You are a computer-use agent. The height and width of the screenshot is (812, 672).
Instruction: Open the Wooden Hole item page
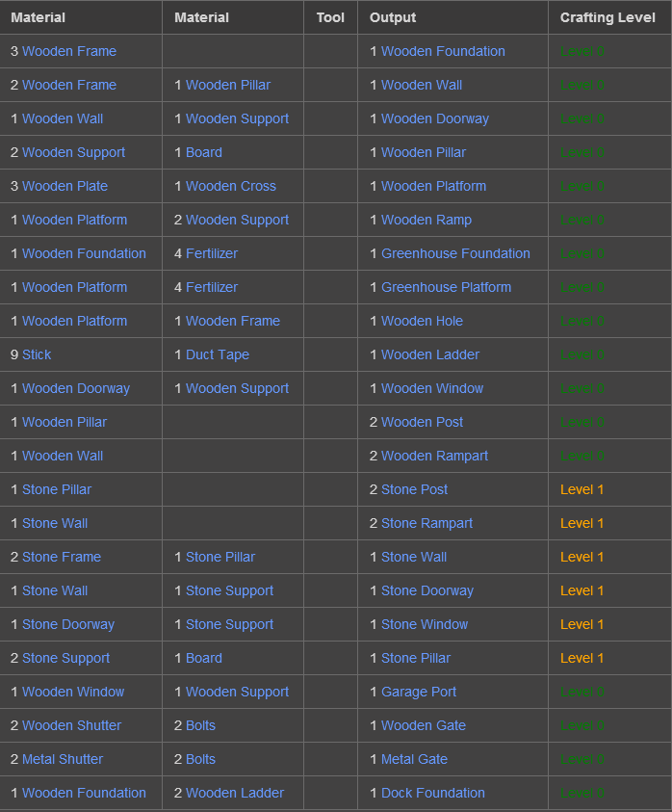(422, 321)
